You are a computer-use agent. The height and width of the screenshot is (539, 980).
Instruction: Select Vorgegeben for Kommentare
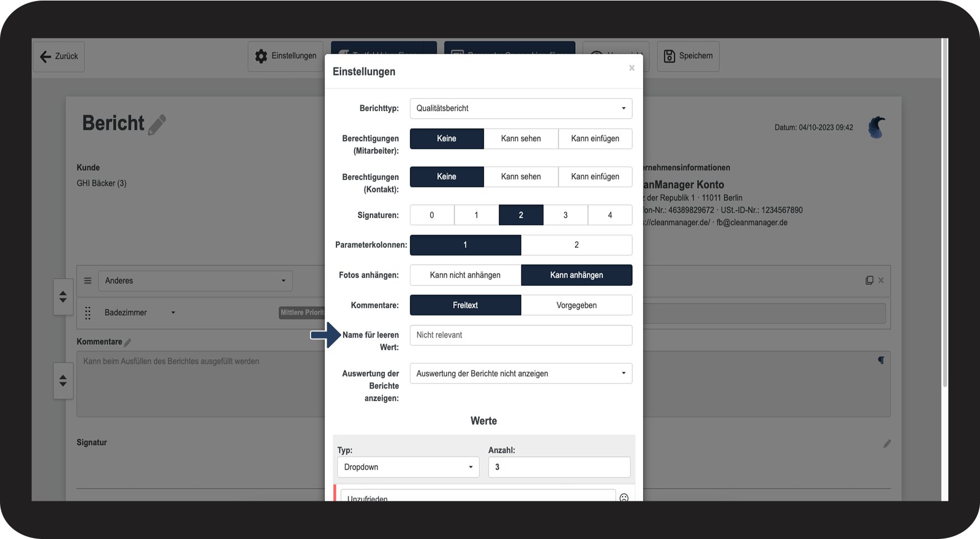[577, 305]
